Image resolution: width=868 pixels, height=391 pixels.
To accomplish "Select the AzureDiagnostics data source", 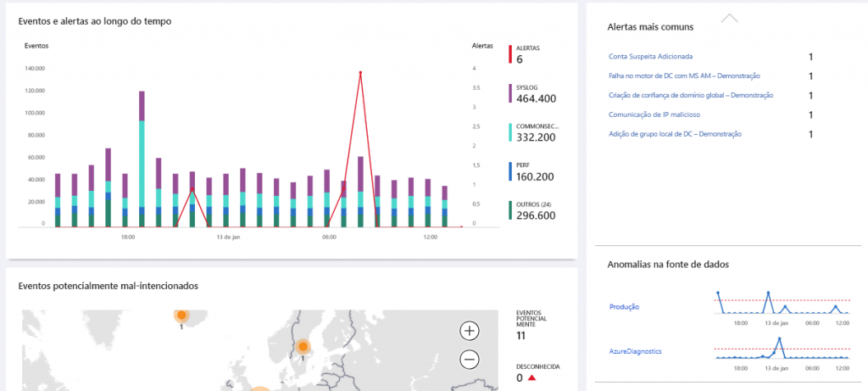I will point(635,350).
